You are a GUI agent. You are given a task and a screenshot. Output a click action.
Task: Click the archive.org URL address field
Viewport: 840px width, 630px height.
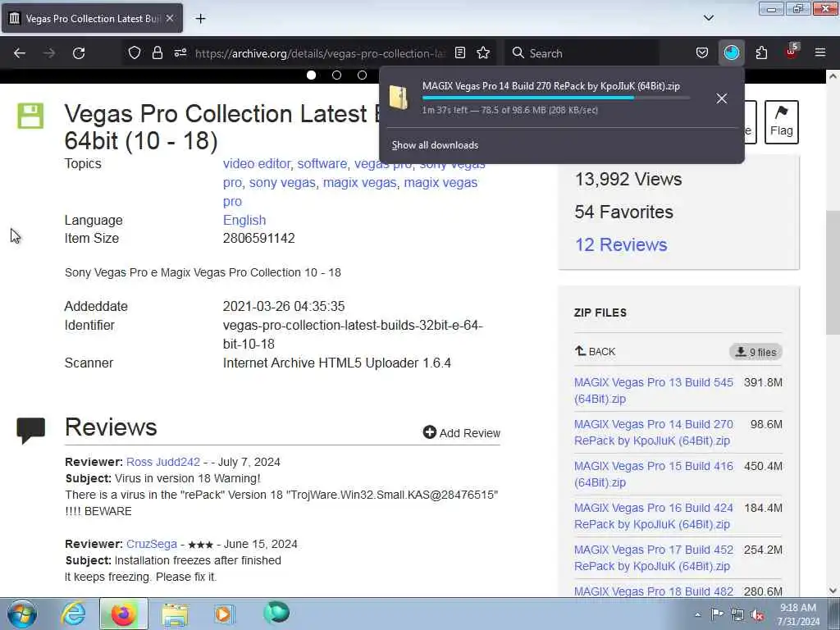coord(320,53)
